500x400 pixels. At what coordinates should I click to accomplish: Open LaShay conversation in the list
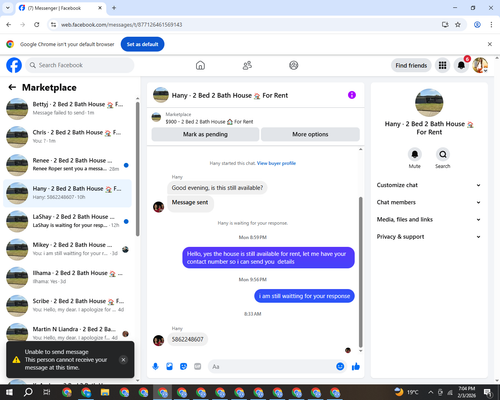coord(67,221)
